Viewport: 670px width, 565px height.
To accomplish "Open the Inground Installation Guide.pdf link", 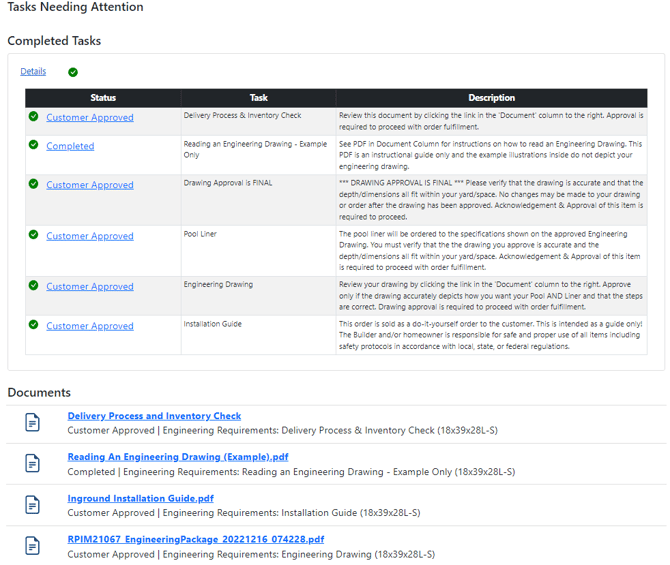I will tap(140, 498).
